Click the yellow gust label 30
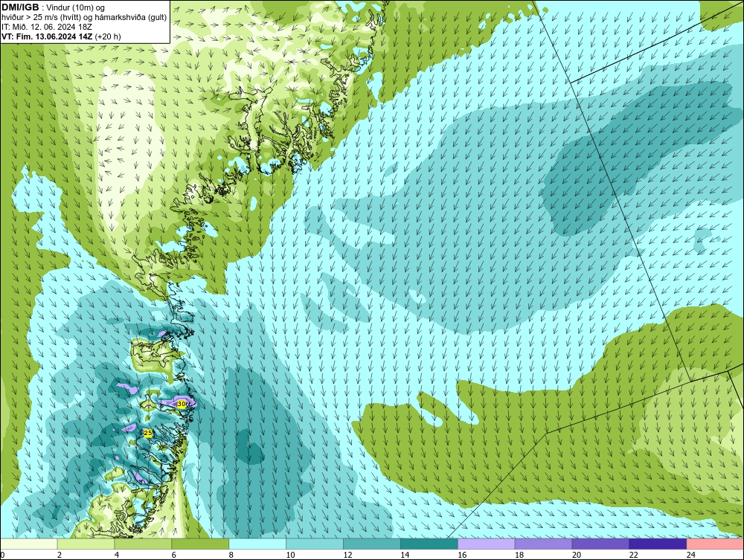Viewport: 744px width, 560px height. (x=182, y=404)
